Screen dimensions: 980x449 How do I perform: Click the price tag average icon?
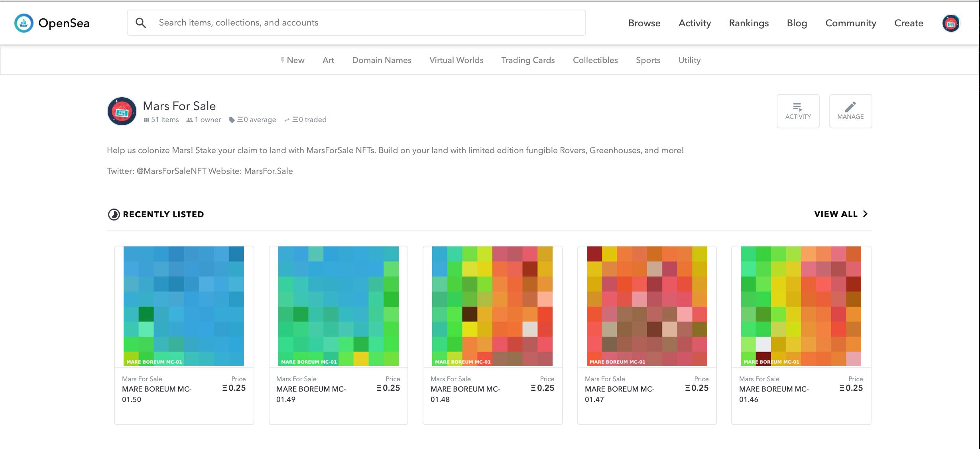coord(232,120)
